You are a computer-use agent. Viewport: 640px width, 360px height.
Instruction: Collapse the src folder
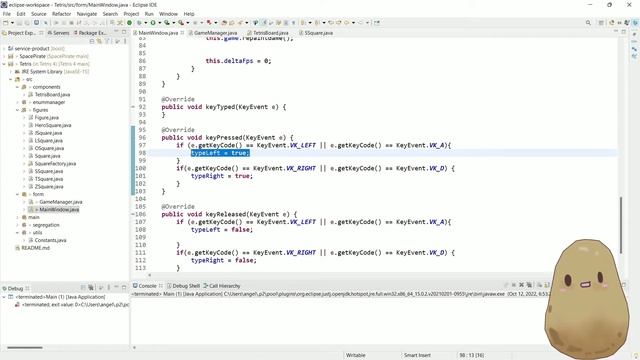pos(11,79)
